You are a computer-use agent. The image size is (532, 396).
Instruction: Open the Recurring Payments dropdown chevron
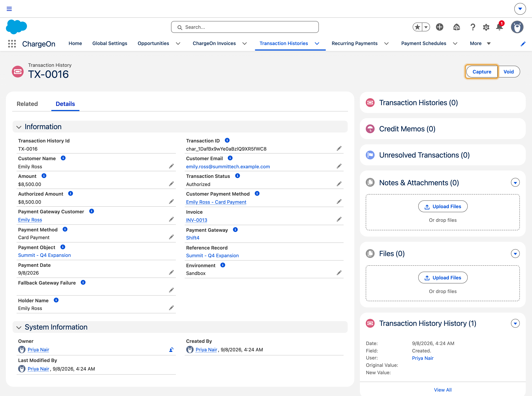[386, 44]
